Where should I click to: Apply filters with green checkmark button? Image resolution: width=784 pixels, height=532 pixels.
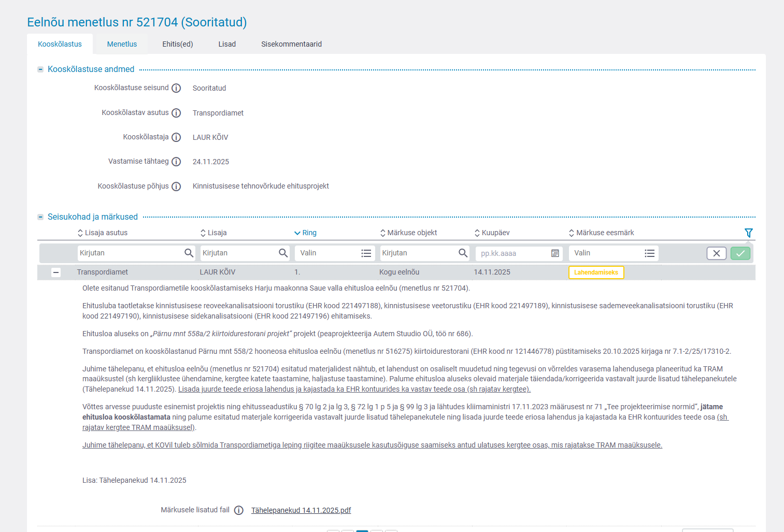(740, 253)
